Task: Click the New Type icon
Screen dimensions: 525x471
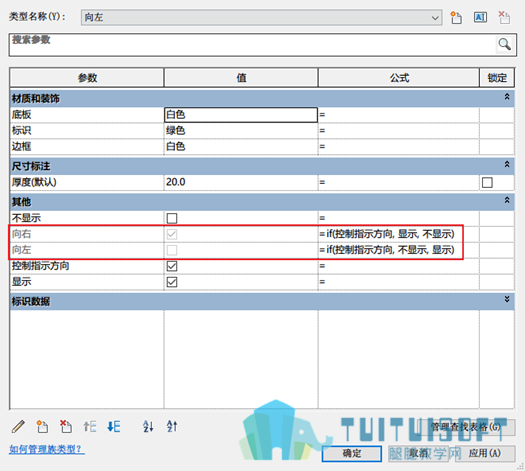Action: (456, 17)
